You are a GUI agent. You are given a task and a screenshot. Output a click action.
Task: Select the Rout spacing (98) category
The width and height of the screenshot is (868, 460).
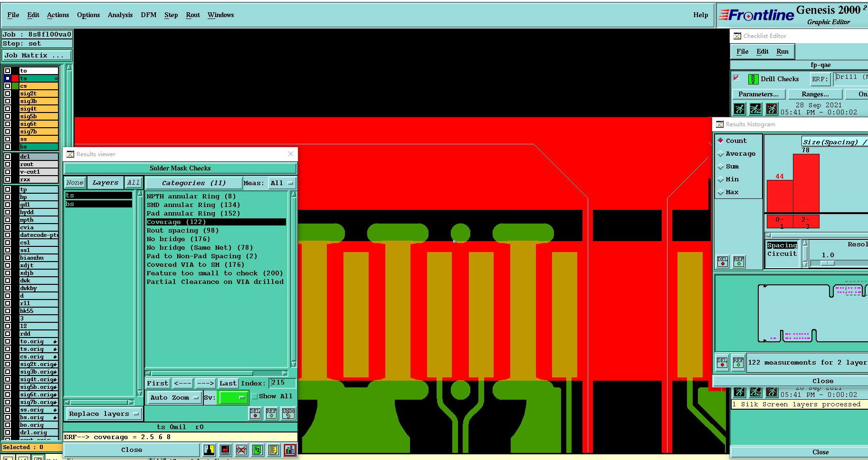coord(216,231)
